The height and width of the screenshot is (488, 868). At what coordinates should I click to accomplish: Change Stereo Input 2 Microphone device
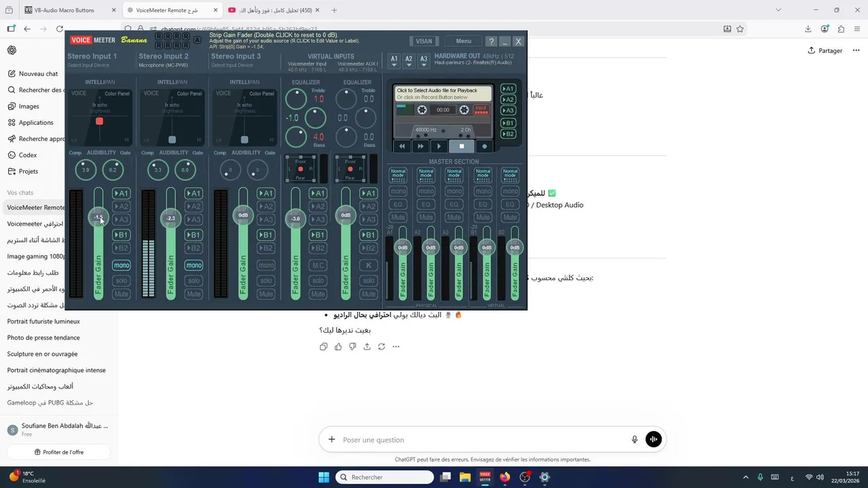click(163, 65)
